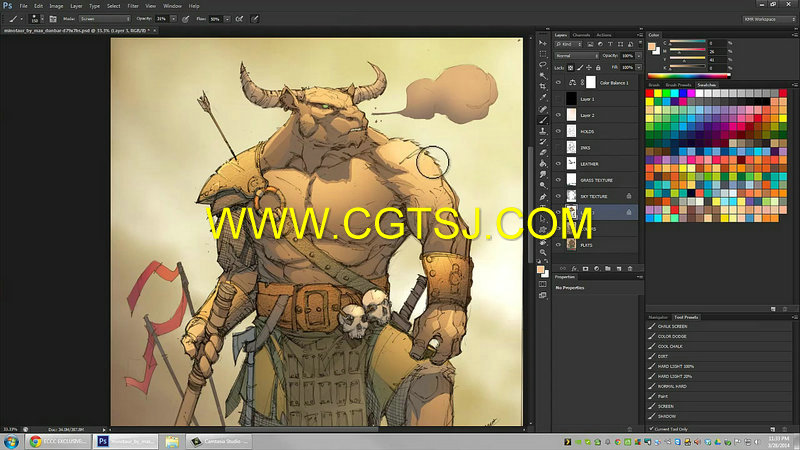Hide the GRASS TEXTURE layer
The width and height of the screenshot is (800, 450).
[558, 180]
